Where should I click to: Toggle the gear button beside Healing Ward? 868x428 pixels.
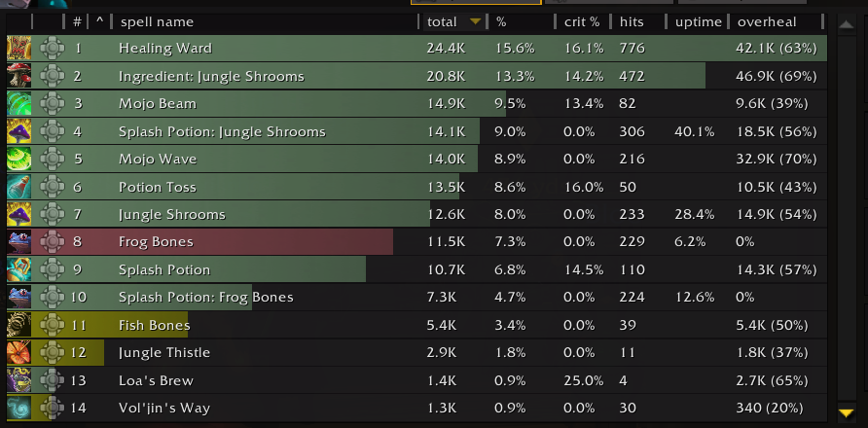52,49
